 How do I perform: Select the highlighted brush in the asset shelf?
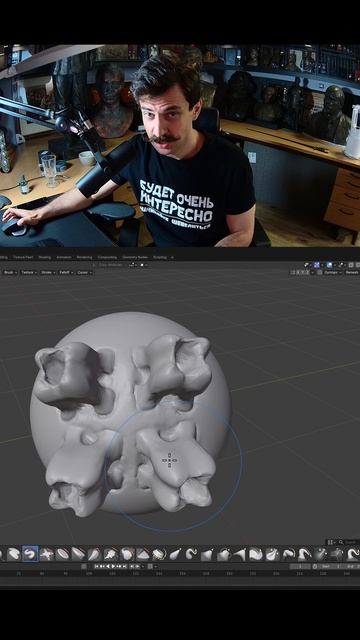[x=30, y=554]
